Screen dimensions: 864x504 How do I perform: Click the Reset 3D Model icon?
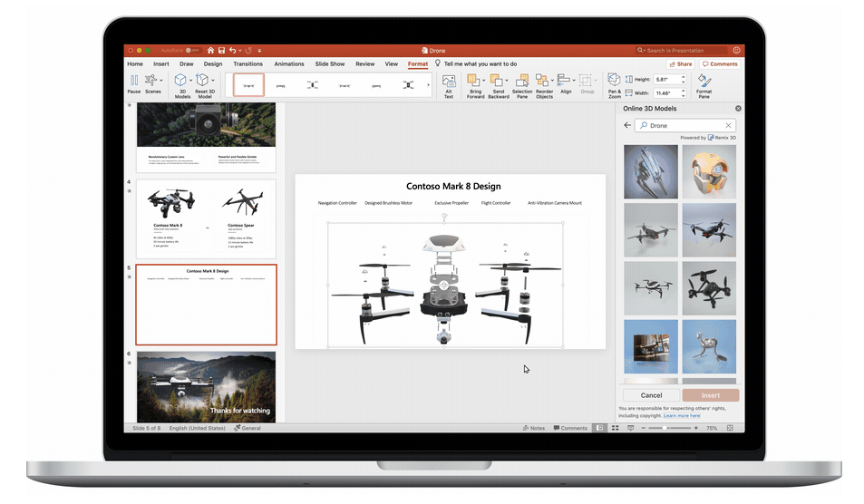click(202, 81)
